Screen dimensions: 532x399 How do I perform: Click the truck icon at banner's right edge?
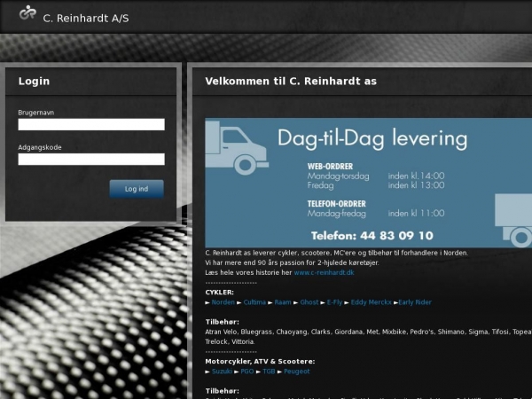(x=513, y=220)
